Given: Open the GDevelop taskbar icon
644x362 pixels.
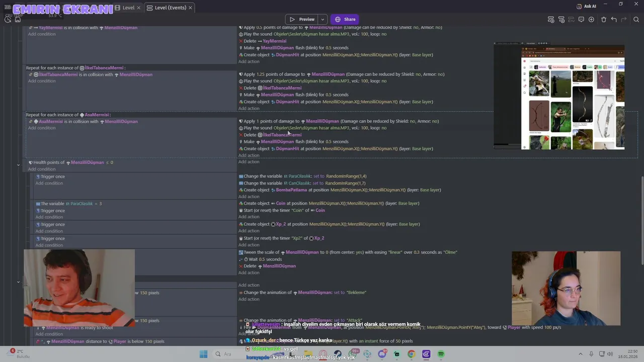Looking at the screenshot, I should coord(426,354).
